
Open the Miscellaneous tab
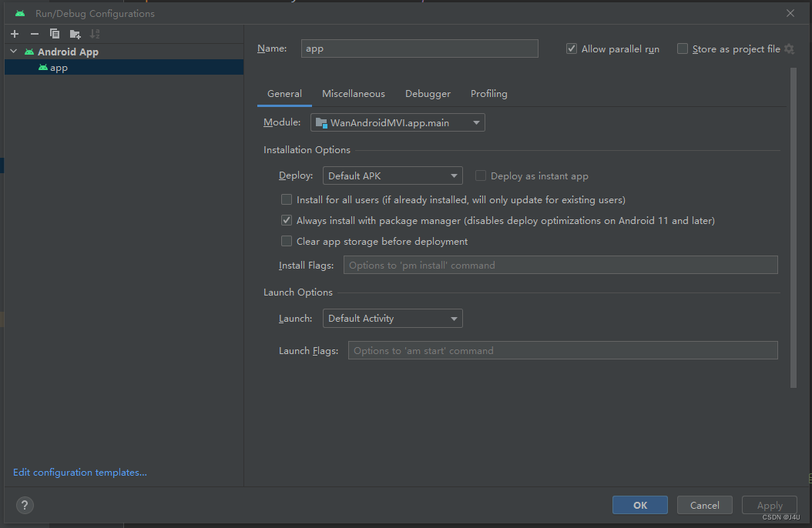pos(354,93)
